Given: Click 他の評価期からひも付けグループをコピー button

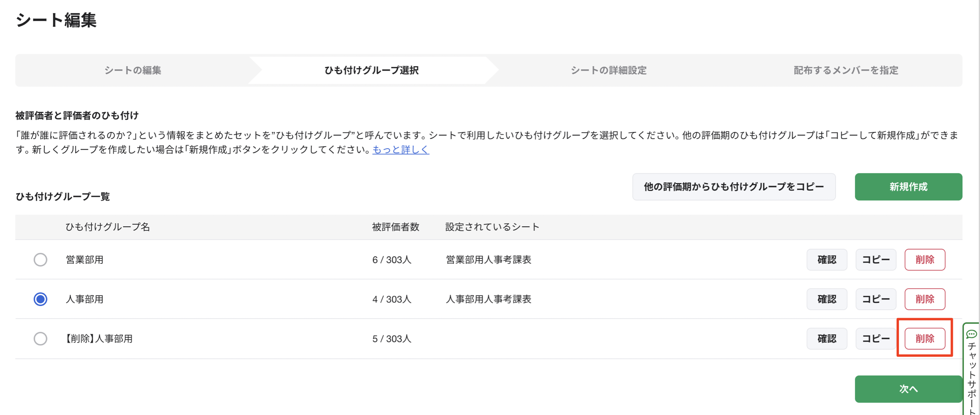Looking at the screenshot, I should click(734, 187).
